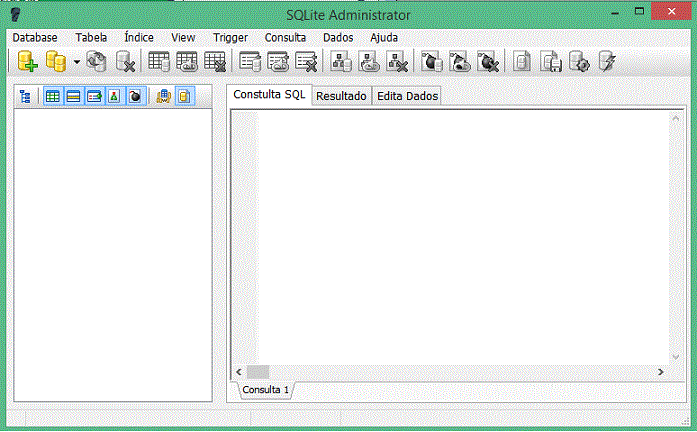Click the SQLite Administrator feather title icon
The width and height of the screenshot is (697, 432).
click(16, 15)
